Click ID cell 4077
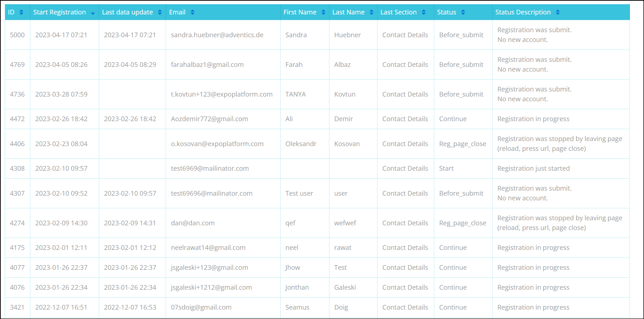644x319 pixels. point(17,268)
